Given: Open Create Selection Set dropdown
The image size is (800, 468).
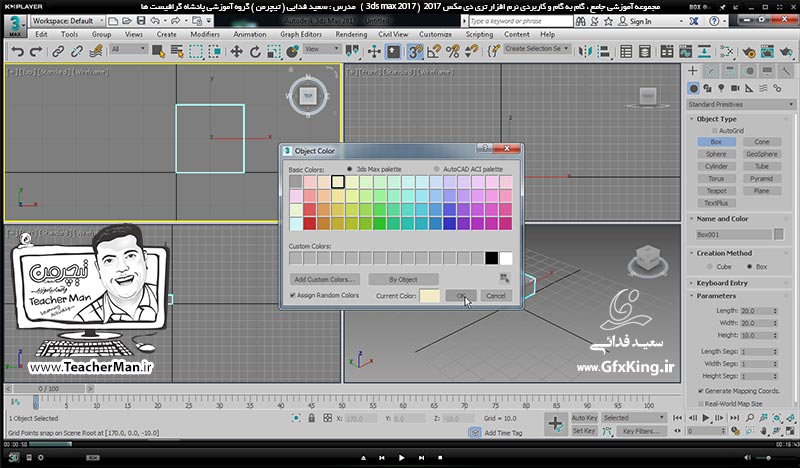Looking at the screenshot, I should pos(537,48).
